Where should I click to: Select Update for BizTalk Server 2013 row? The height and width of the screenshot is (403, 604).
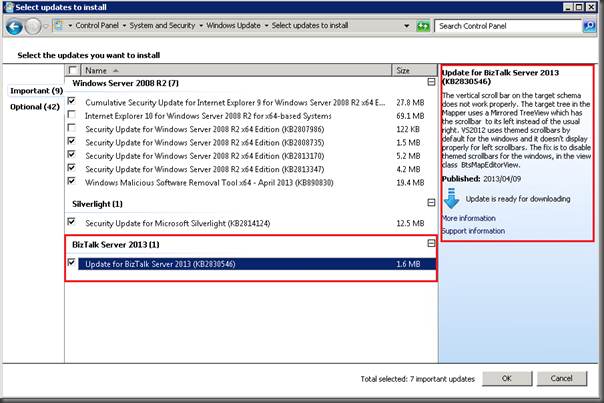[257, 264]
